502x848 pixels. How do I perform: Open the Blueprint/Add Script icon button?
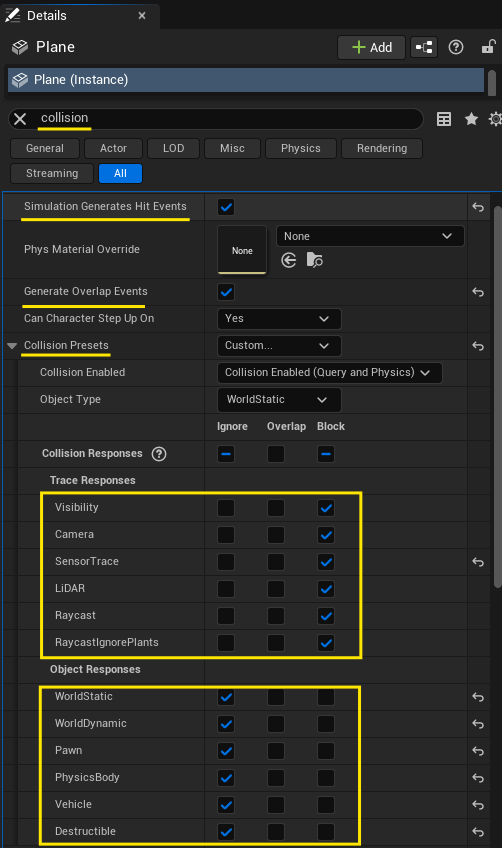click(424, 48)
